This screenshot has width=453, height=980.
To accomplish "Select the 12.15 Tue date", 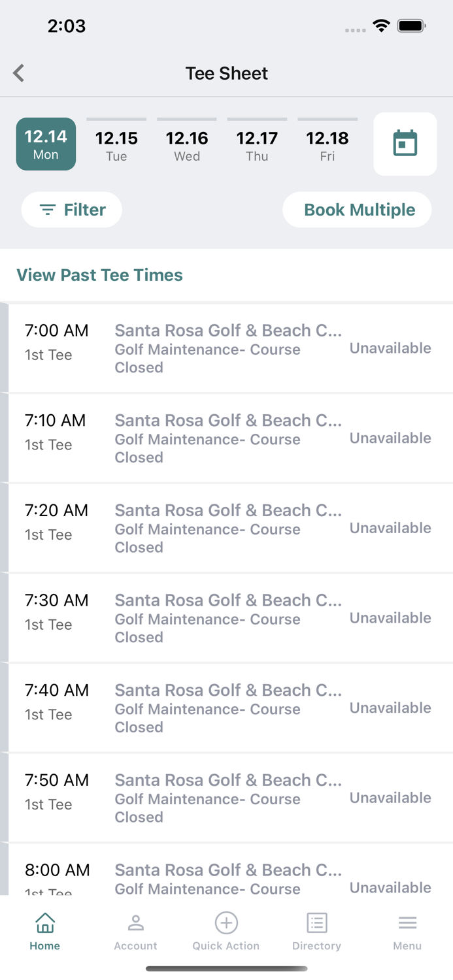I will pyautogui.click(x=116, y=144).
